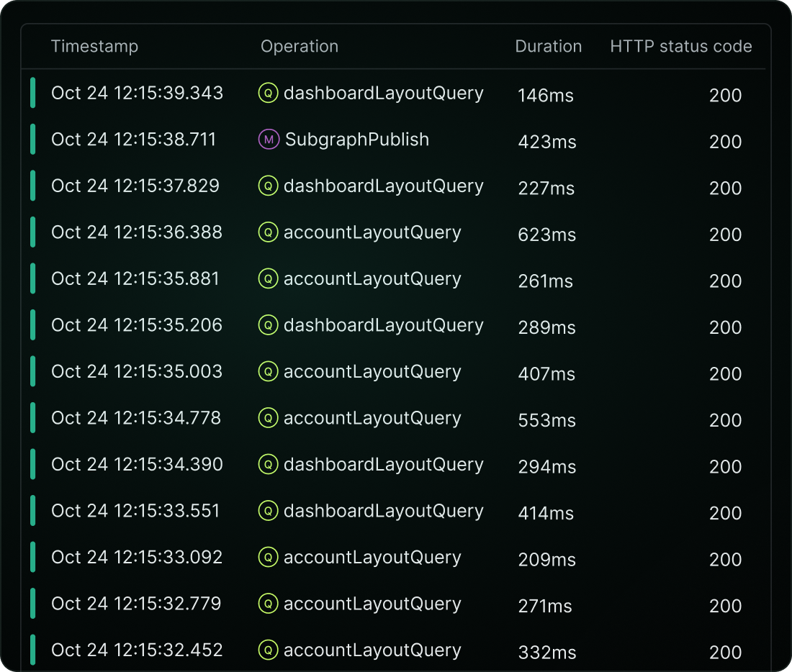Click status code 200 in the 553ms row
Image resolution: width=792 pixels, height=672 pixels.
725,421
